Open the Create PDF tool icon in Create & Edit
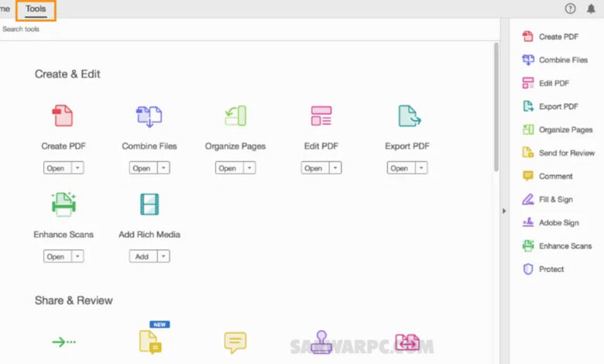The height and width of the screenshot is (364, 604). (x=63, y=115)
